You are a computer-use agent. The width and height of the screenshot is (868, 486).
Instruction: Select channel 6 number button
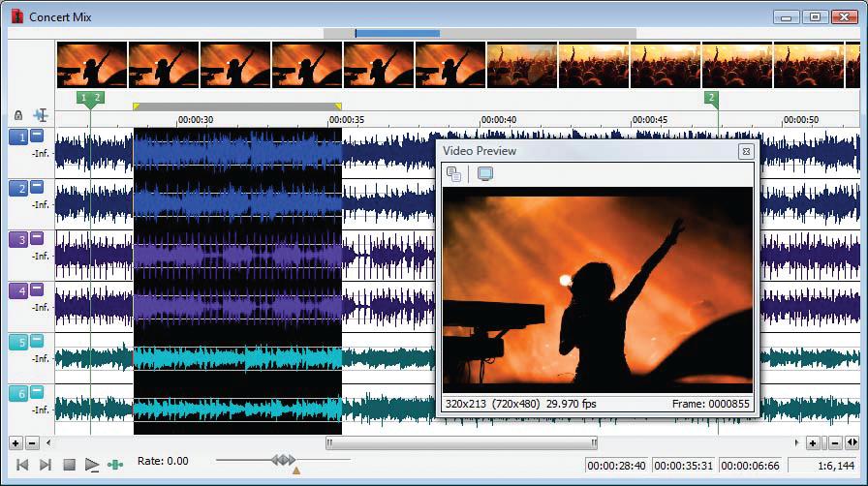pyautogui.click(x=18, y=394)
